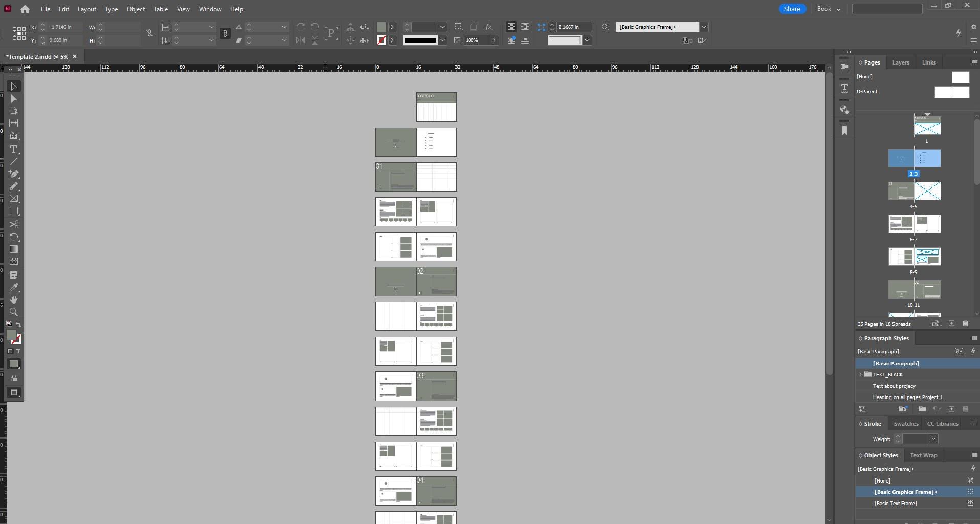Viewport: 980px width, 524px height.
Task: Select the Type tool in toolbox
Action: [14, 150]
